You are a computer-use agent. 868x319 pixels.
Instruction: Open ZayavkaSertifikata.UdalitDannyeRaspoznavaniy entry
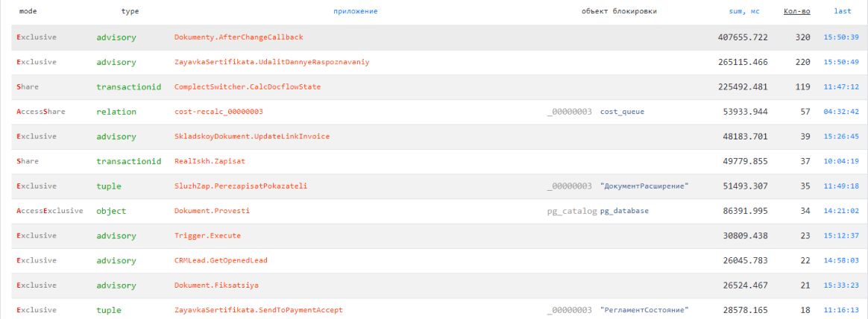pos(271,62)
